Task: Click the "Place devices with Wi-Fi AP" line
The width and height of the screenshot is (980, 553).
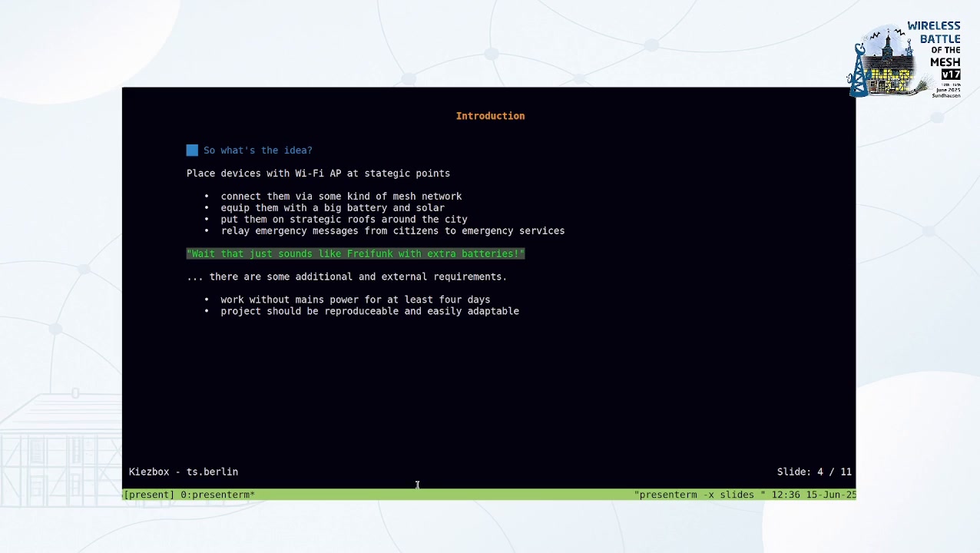Action: (x=318, y=174)
